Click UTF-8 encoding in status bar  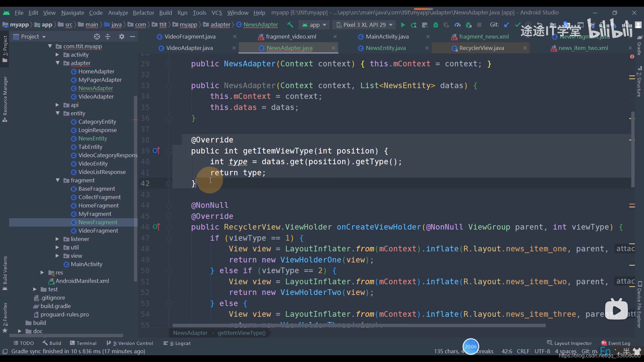point(542,351)
